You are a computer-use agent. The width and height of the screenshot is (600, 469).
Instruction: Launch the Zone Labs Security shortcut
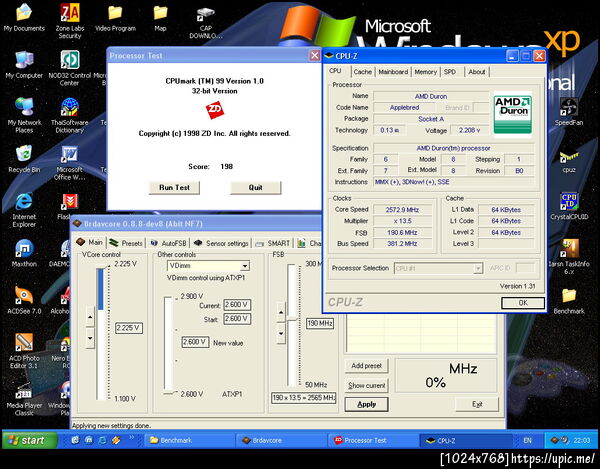tap(70, 21)
